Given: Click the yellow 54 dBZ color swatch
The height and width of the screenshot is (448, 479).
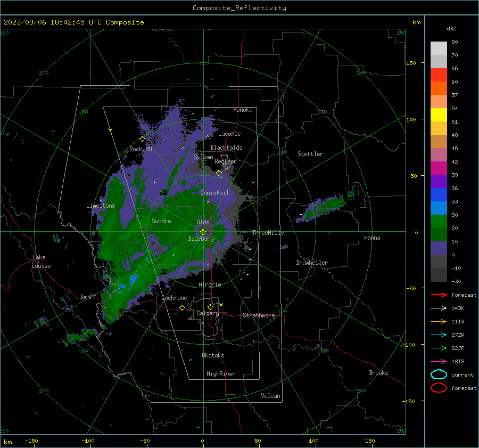Looking at the screenshot, I should pos(439,115).
